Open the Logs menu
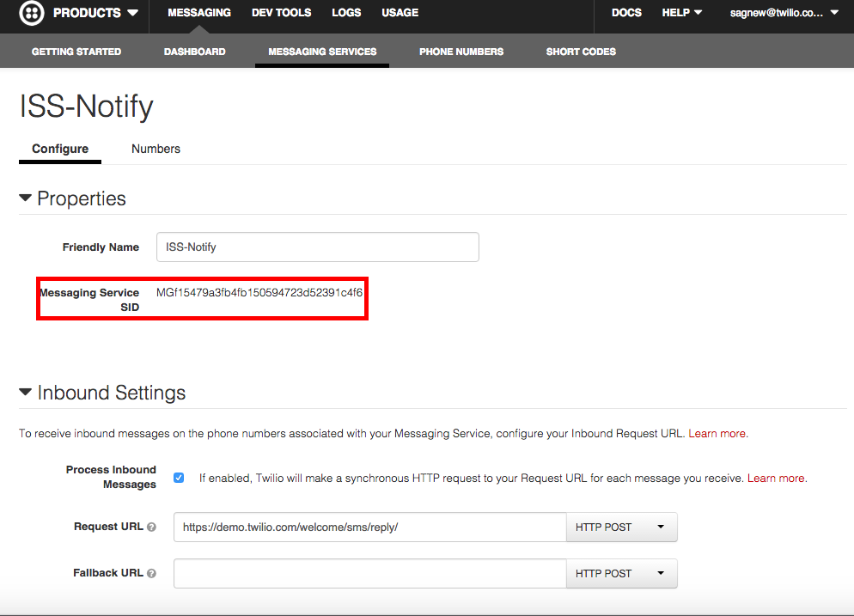Viewport: 854px width, 616px height. (x=346, y=13)
